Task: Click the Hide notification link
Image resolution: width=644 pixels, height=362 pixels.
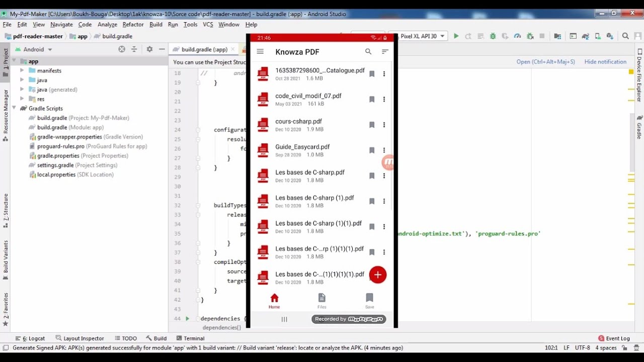Action: pyautogui.click(x=605, y=62)
